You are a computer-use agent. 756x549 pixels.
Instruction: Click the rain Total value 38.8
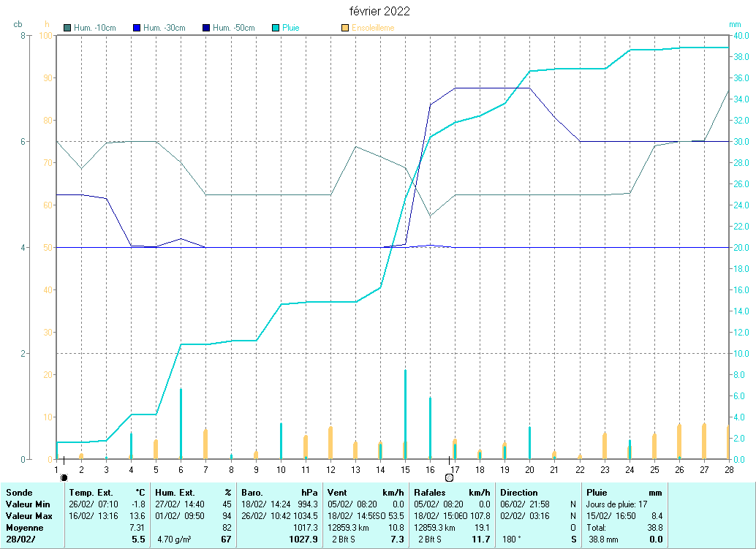tap(654, 527)
